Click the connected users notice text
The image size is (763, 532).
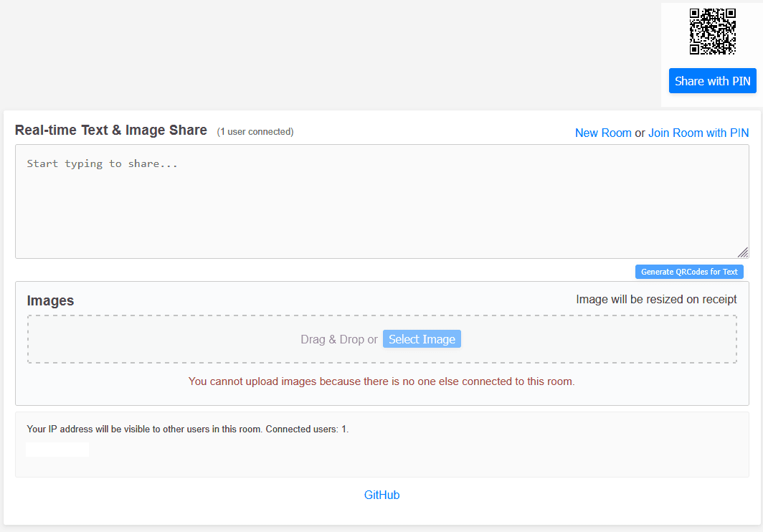click(187, 429)
